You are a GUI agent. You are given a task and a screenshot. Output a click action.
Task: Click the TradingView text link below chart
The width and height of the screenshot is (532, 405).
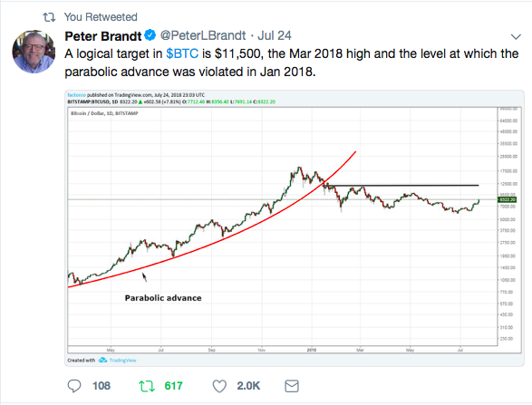[x=123, y=361]
